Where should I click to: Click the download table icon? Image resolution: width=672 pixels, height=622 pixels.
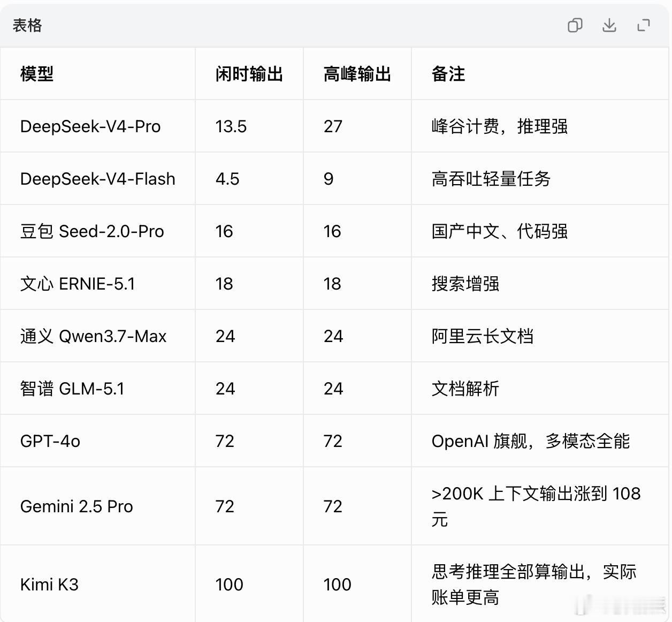(609, 25)
